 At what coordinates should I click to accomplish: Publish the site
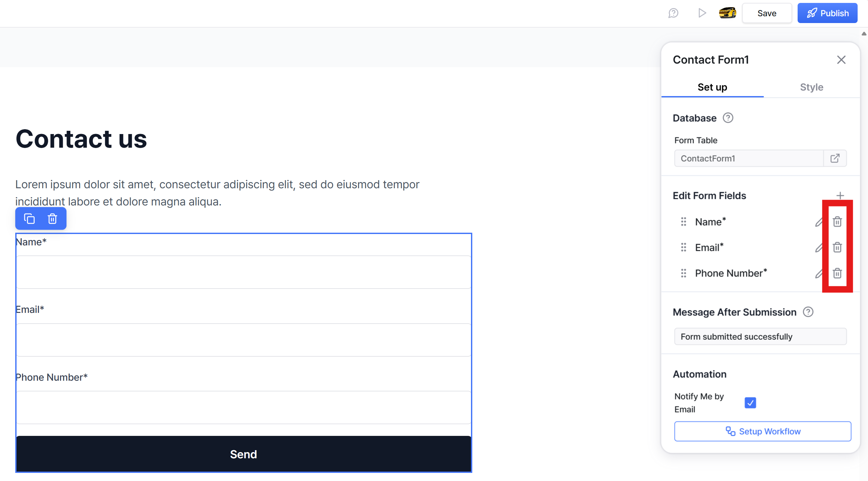(827, 13)
